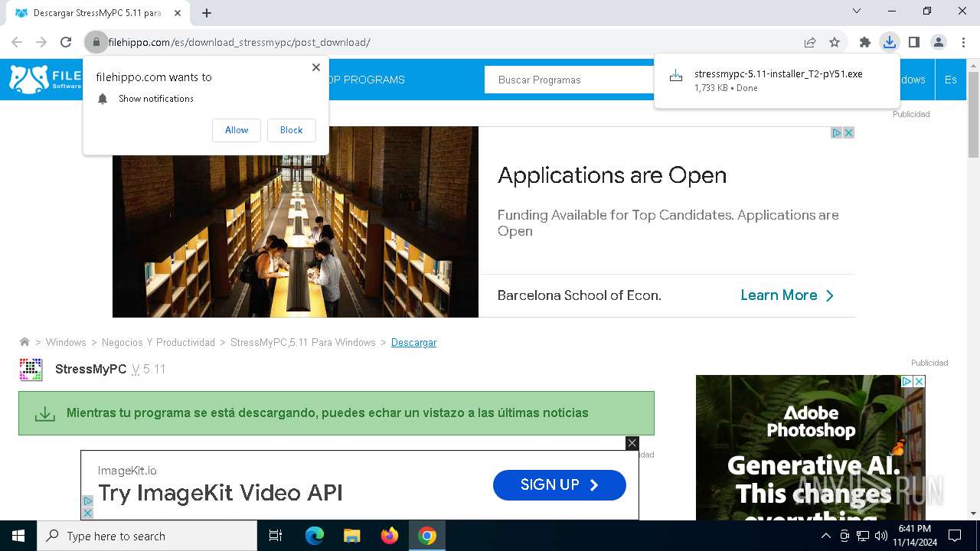Open the taskbar clock and date

[x=915, y=536]
